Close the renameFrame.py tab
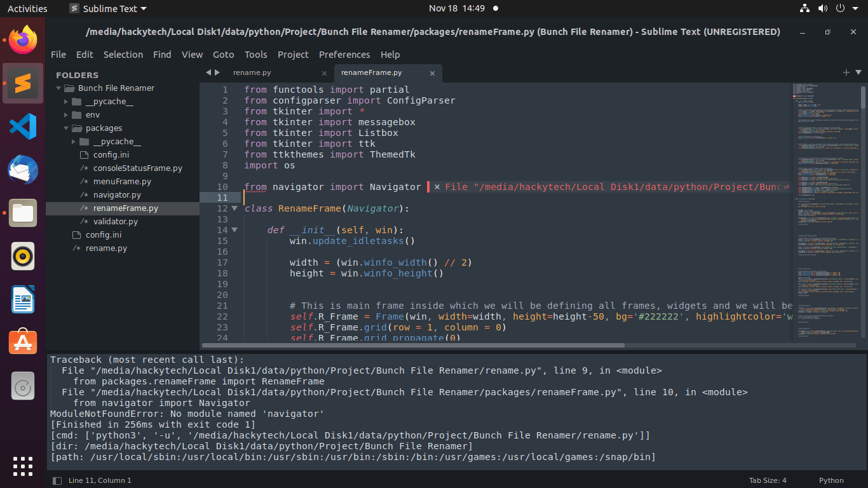The image size is (868, 488). click(433, 73)
